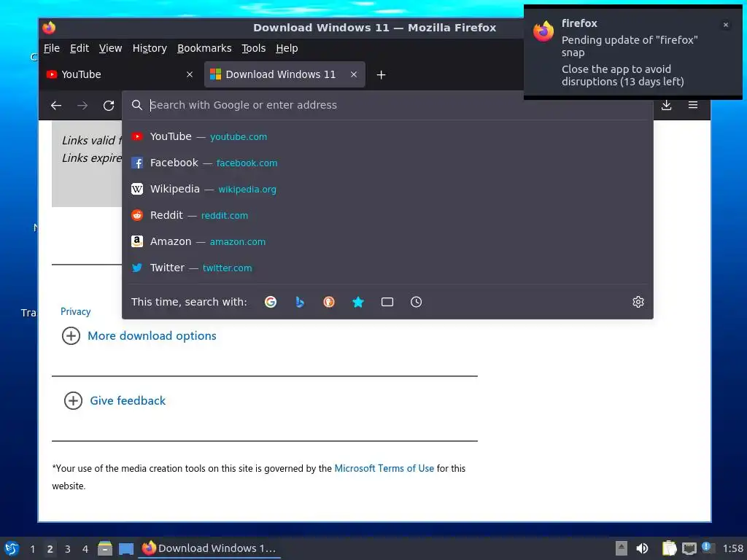Close the Download Windows 11 tab
The image size is (747, 560).
(354, 74)
